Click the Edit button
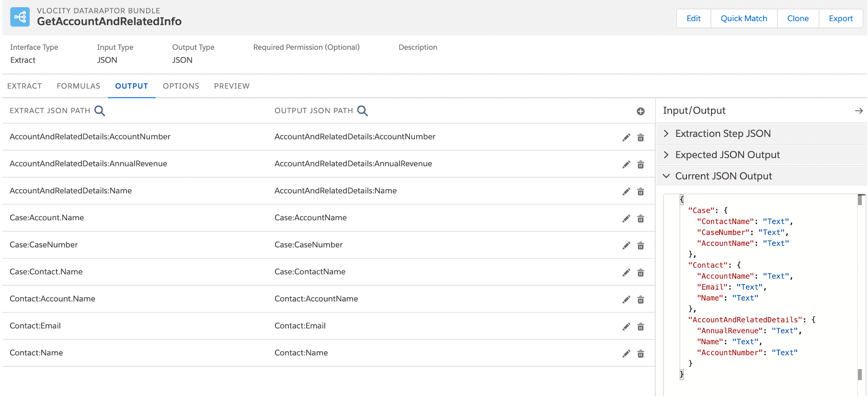This screenshot has width=868, height=406. click(x=693, y=18)
